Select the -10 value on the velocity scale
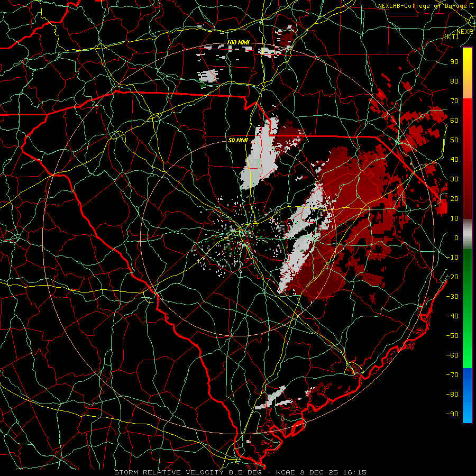Screen dimensions: 476x476 [x=452, y=258]
